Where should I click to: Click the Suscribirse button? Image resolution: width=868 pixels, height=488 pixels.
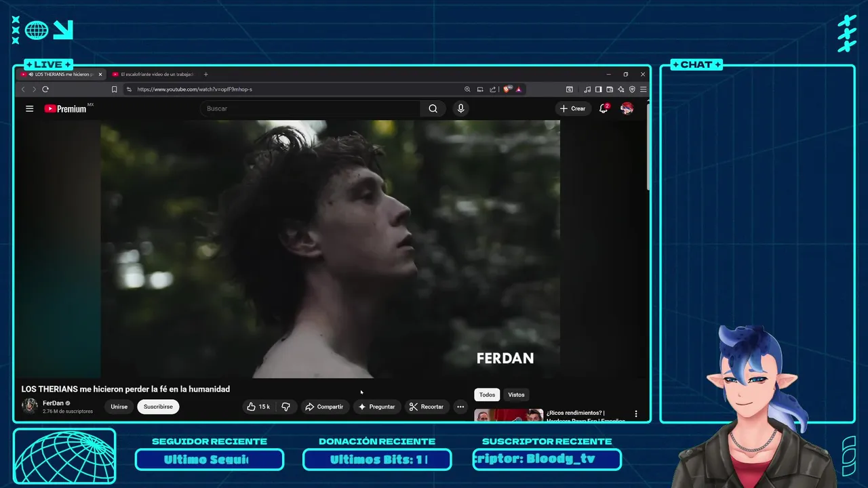pos(158,407)
